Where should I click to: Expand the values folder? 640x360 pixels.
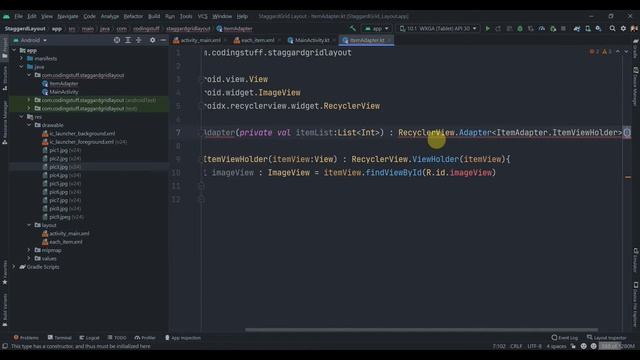(29, 258)
